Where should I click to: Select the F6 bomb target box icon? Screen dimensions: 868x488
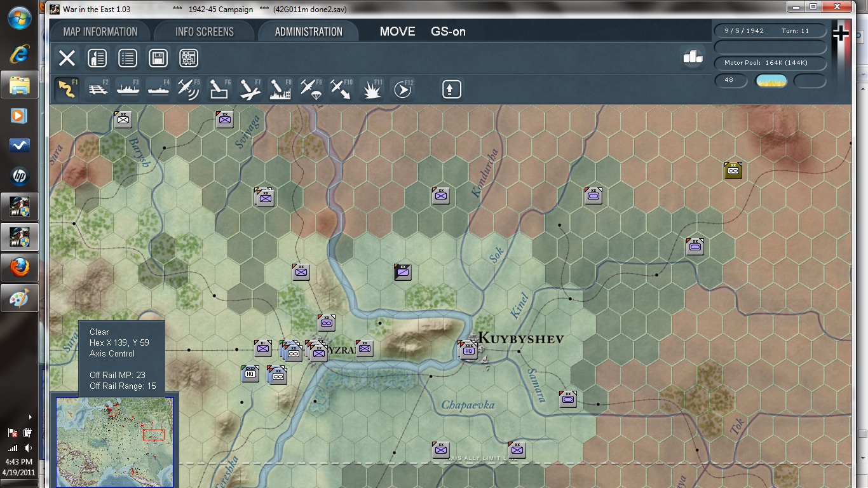pos(219,89)
